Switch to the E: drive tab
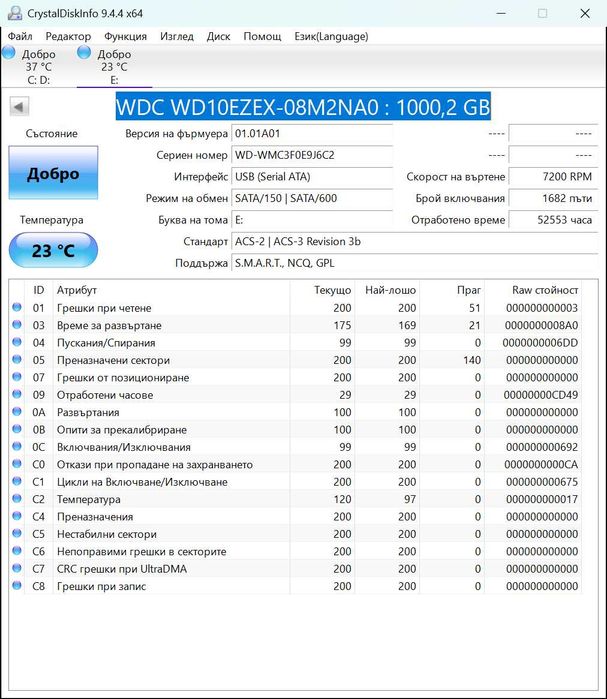 coord(115,66)
